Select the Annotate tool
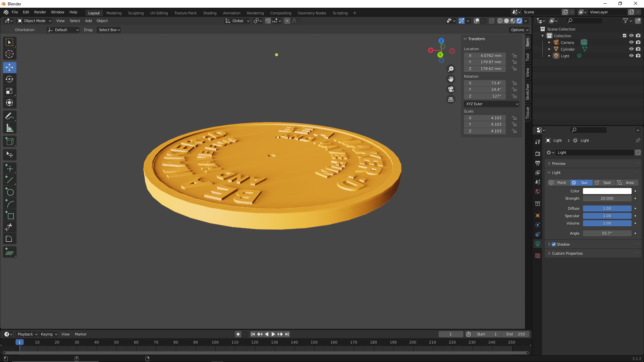The width and height of the screenshot is (644, 362). pos(9,116)
